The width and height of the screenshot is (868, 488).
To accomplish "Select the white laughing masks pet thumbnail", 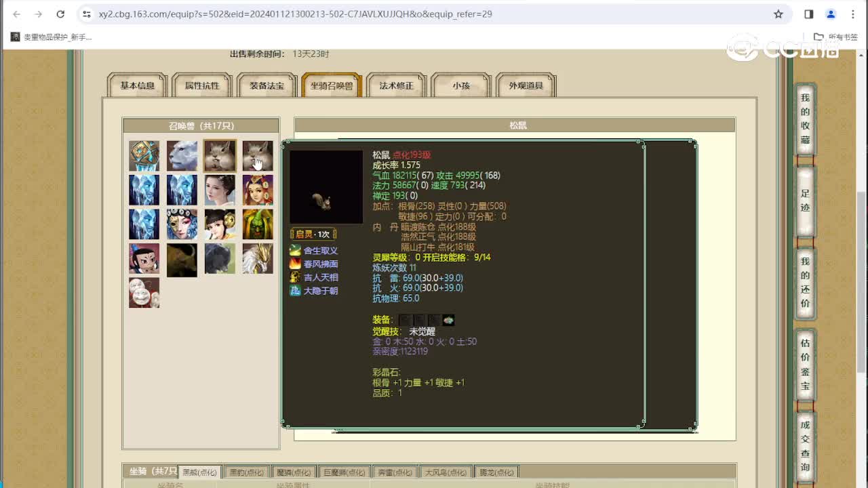I will click(144, 293).
